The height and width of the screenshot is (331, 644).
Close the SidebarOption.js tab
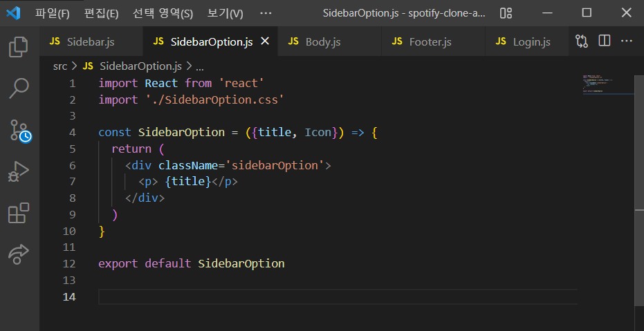point(266,41)
